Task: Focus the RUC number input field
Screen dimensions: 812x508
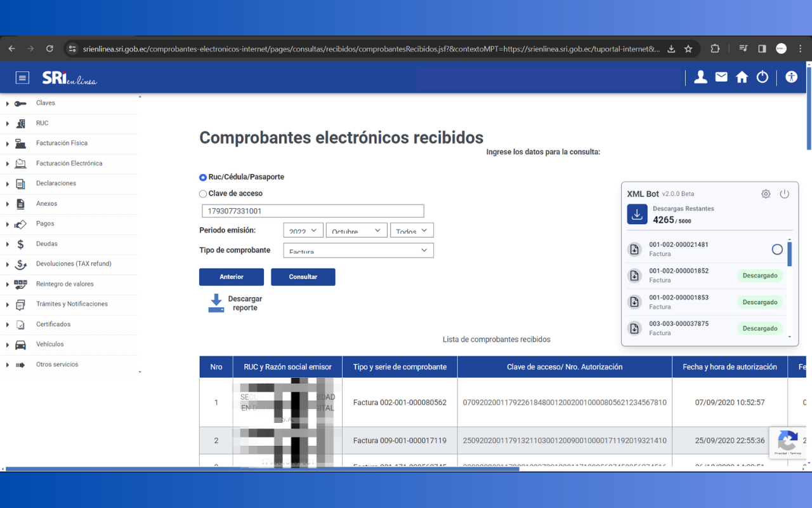Action: pyautogui.click(x=313, y=211)
